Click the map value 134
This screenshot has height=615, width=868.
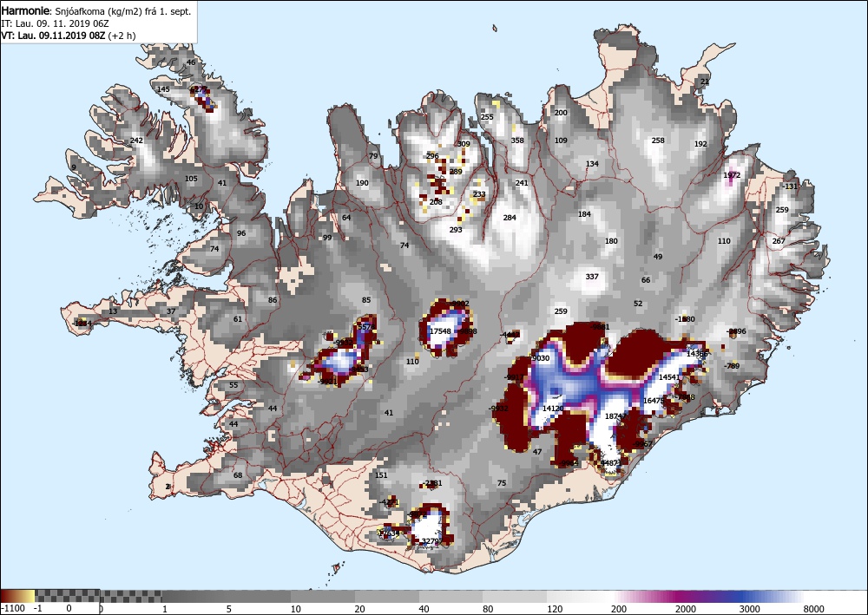coord(592,164)
